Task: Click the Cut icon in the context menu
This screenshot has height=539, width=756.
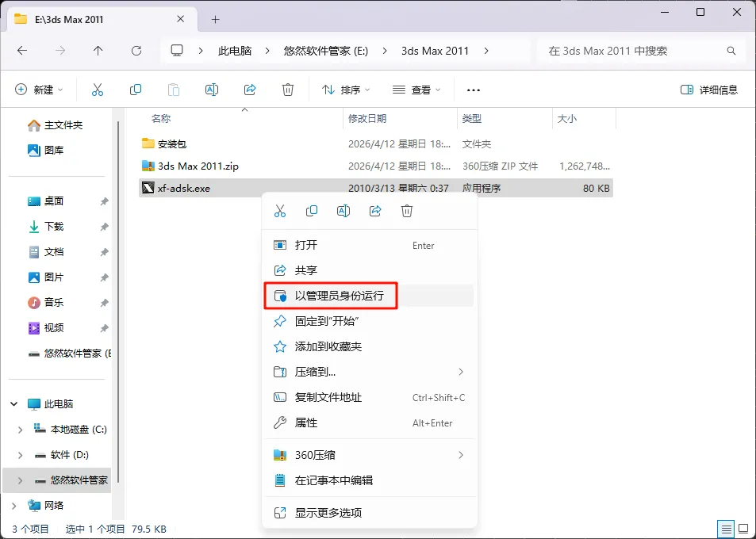Action: pos(280,211)
